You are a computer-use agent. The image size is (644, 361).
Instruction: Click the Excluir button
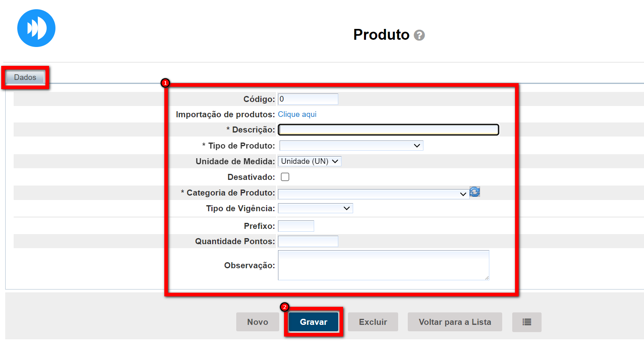pos(373,322)
